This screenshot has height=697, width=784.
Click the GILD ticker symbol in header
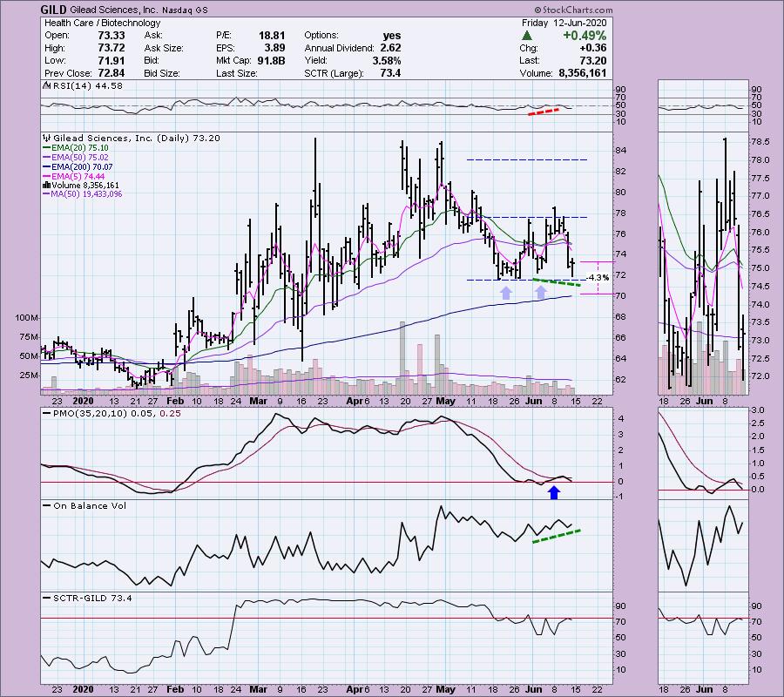point(54,10)
